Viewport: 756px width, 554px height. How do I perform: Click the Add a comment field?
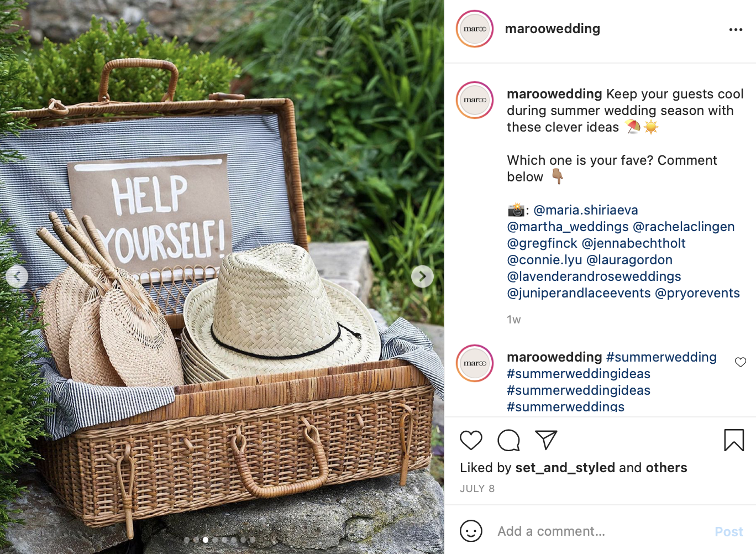tap(600, 531)
